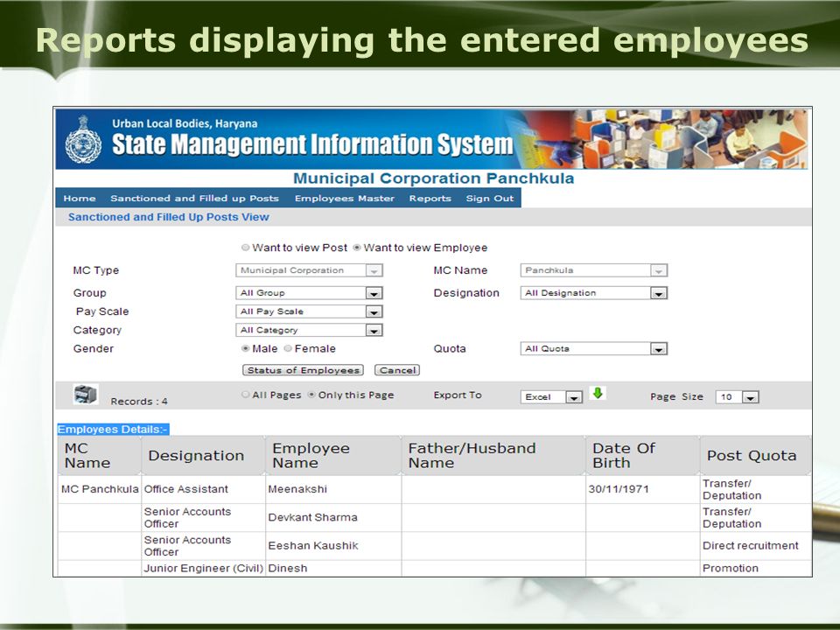Image resolution: width=840 pixels, height=630 pixels.
Task: Select the Only this Page radio
Action: [x=311, y=395]
